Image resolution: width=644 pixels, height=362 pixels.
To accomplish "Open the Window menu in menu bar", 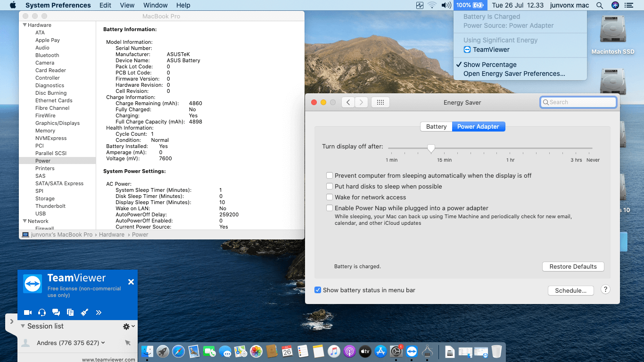I will point(155,5).
